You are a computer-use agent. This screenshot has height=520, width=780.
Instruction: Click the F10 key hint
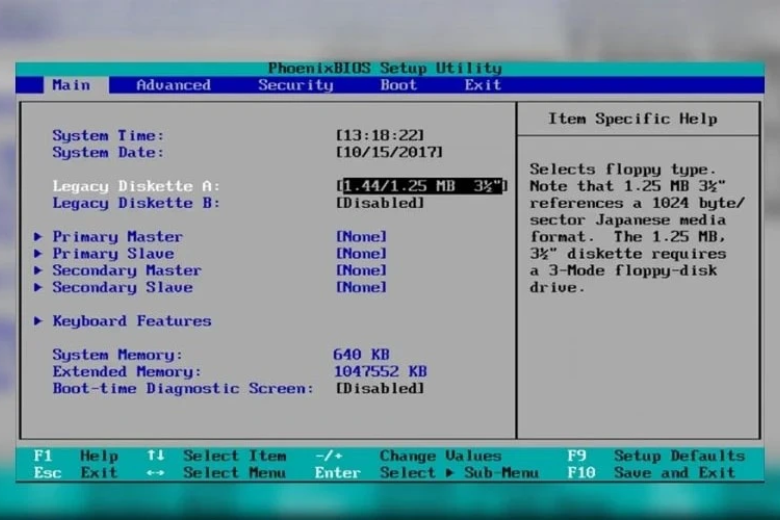click(581, 473)
